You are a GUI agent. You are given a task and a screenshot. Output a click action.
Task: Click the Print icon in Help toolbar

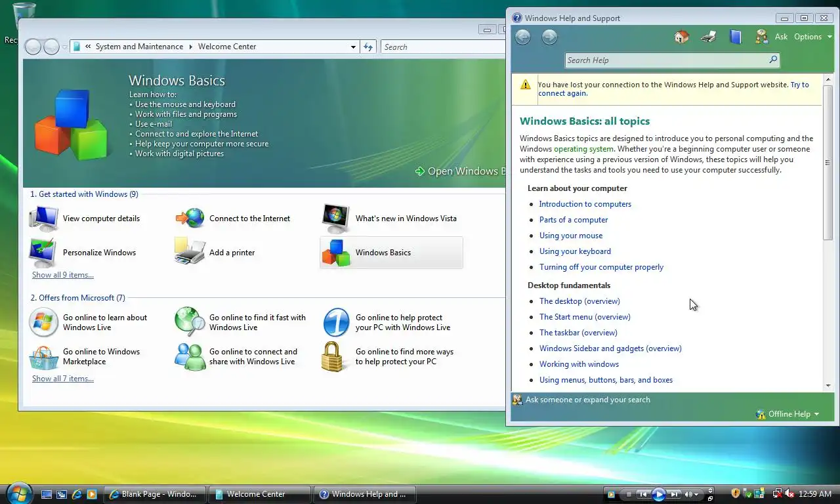click(709, 37)
